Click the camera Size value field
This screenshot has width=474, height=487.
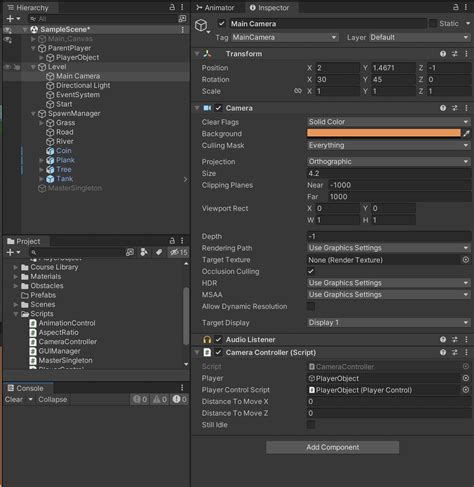pos(388,173)
